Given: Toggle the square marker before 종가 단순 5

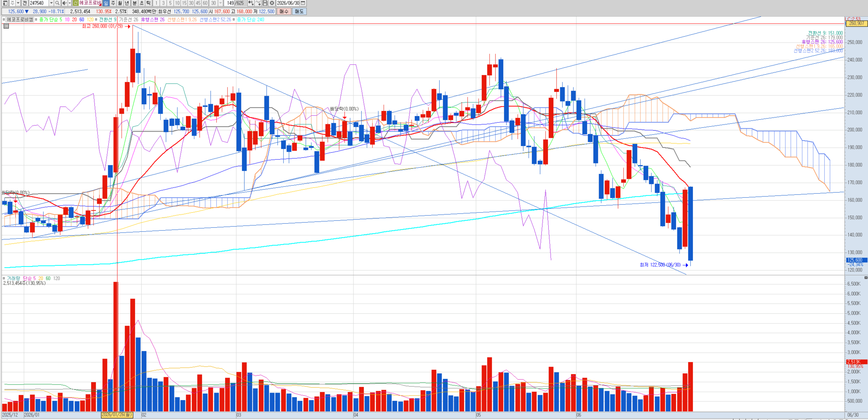Looking at the screenshot, I should tap(36, 20).
